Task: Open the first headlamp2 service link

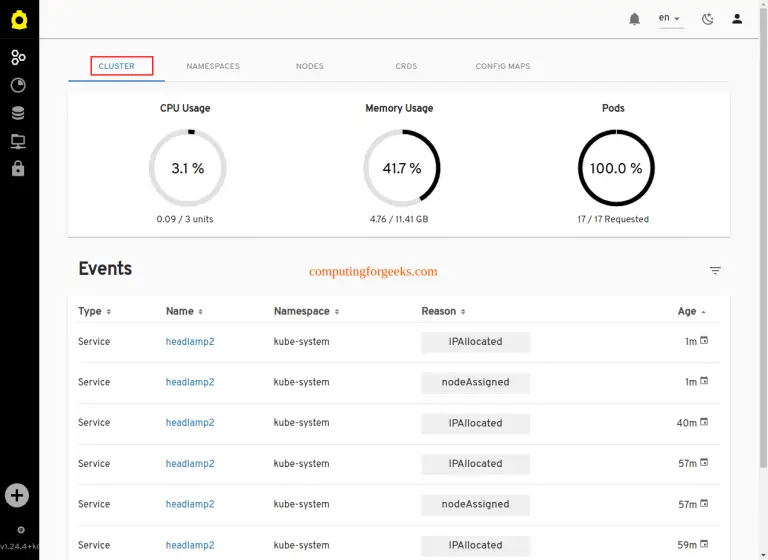Action: coord(190,341)
